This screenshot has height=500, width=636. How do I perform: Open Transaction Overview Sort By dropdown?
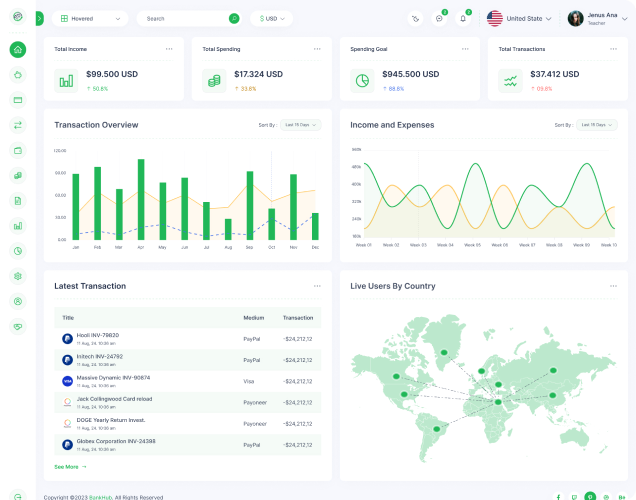tap(301, 125)
